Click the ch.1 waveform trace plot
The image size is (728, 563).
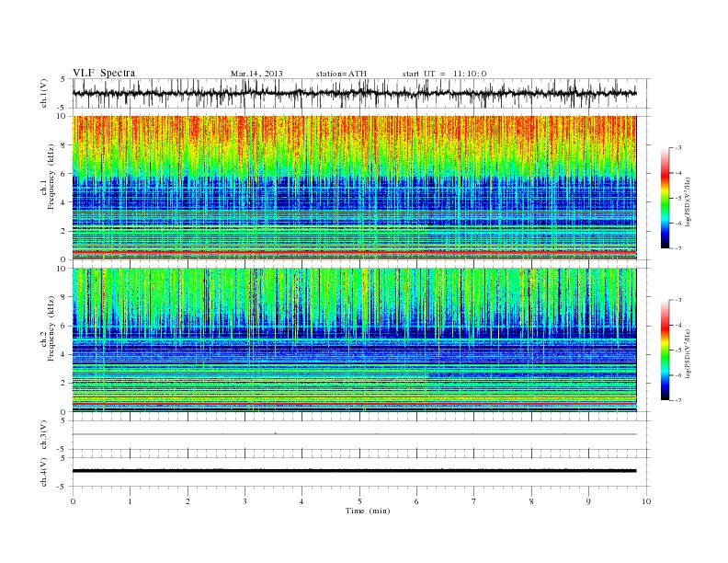point(354,93)
